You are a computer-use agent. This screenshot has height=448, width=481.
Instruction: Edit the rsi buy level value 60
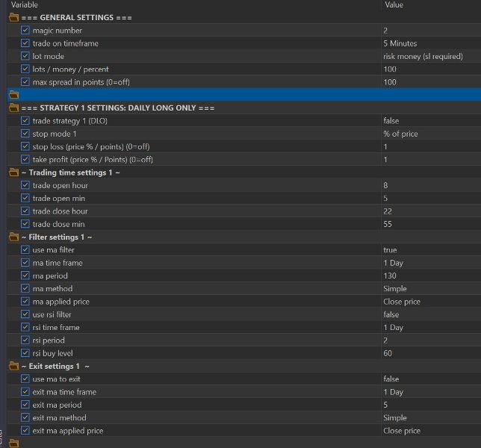(x=388, y=353)
